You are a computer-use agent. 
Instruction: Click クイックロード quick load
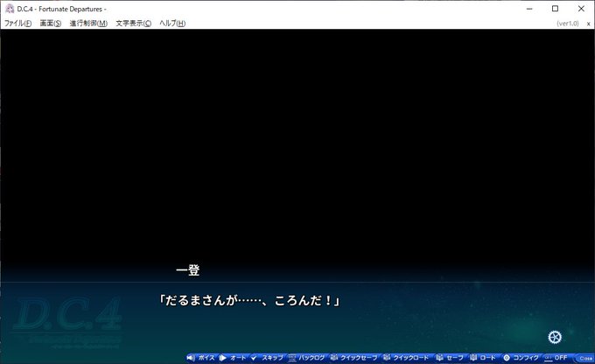pos(406,358)
